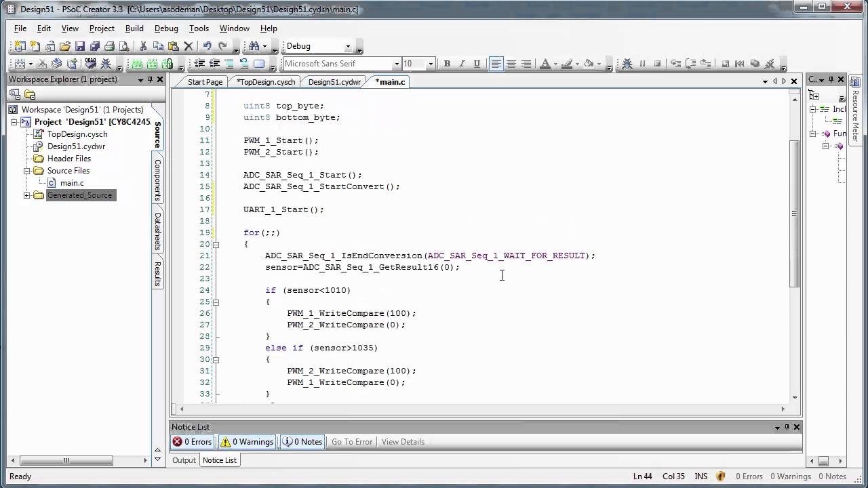Toggle Align Right text button

526,64
